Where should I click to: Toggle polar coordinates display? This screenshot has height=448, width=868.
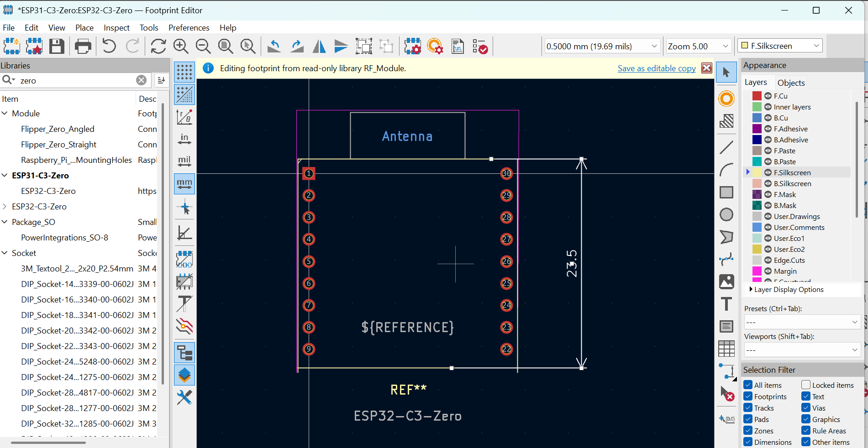coord(184,117)
